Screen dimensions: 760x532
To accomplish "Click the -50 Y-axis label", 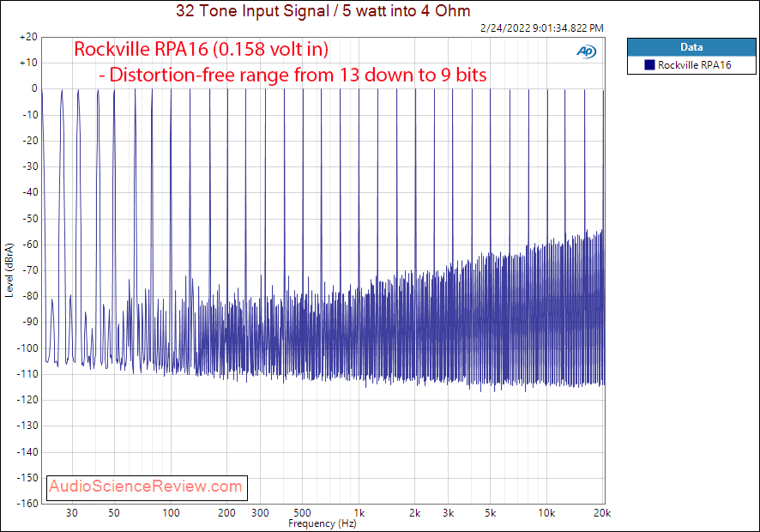I will click(30, 218).
